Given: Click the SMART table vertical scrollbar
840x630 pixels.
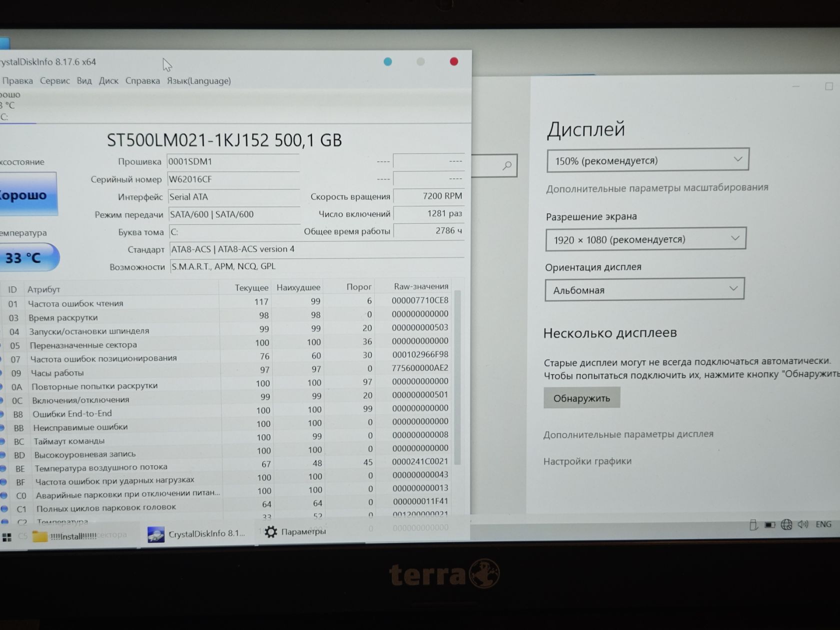Looking at the screenshot, I should 457,377.
